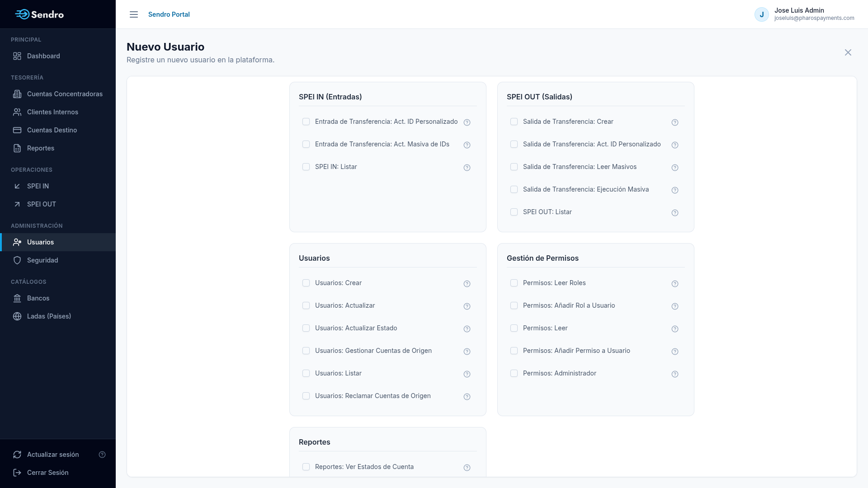Open SPEI IN operations page
The image size is (868, 488).
click(x=58, y=186)
